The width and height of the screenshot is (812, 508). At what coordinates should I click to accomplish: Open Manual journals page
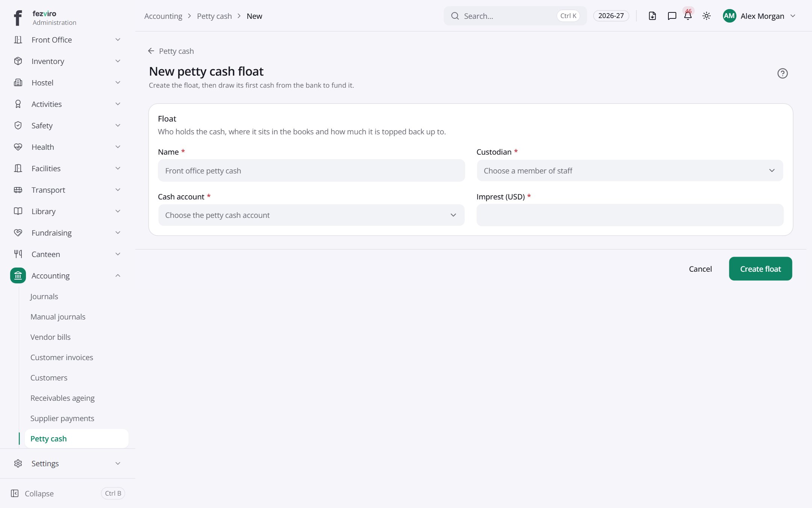(58, 317)
